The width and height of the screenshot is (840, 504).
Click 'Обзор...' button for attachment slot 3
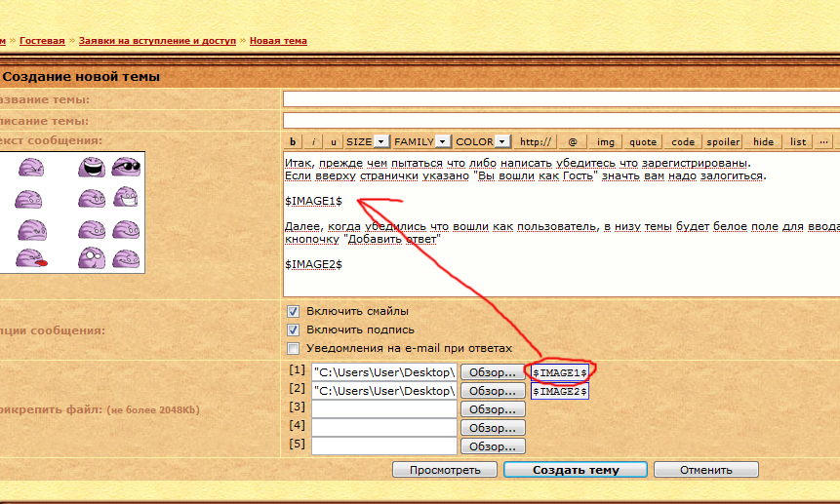[493, 409]
